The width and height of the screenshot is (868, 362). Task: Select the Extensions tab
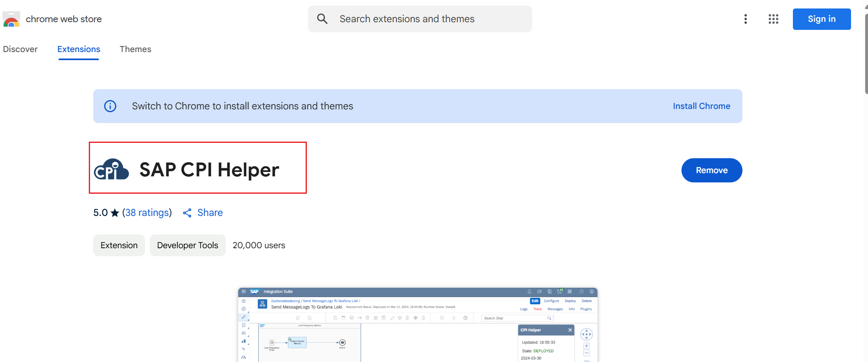tap(79, 49)
